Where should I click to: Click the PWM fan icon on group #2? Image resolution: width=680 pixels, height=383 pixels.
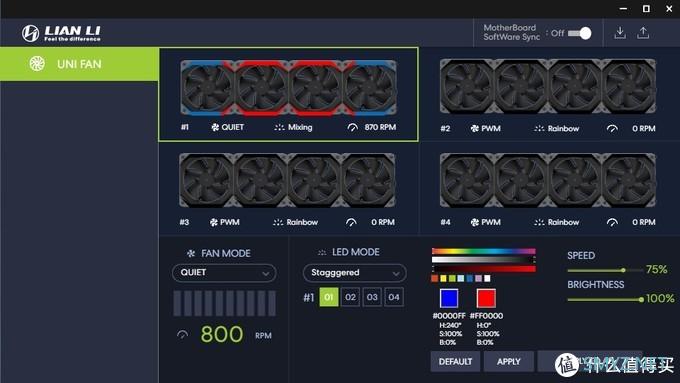tap(475, 128)
